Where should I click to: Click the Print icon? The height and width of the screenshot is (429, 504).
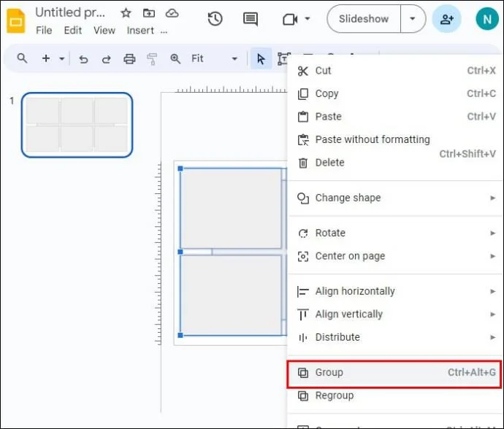tap(129, 59)
